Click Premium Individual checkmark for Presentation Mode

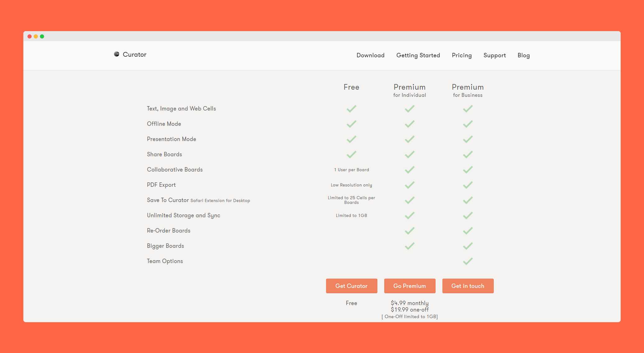[x=410, y=139]
